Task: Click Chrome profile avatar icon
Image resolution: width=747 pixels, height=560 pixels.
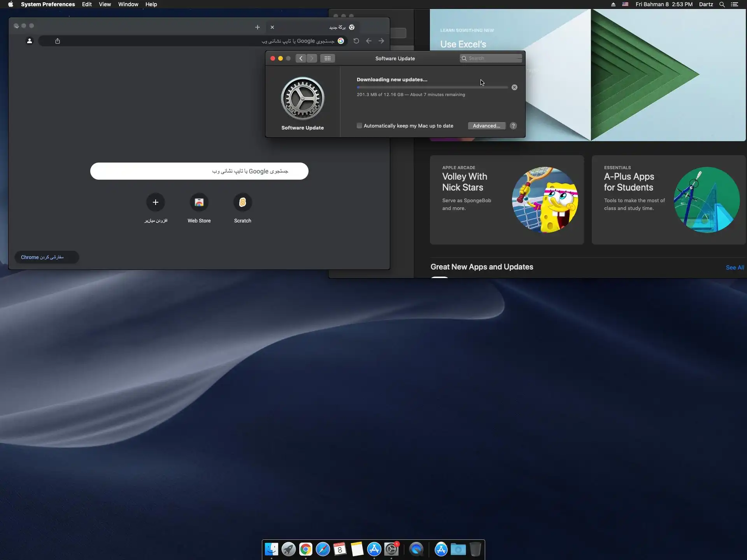Action: click(30, 41)
